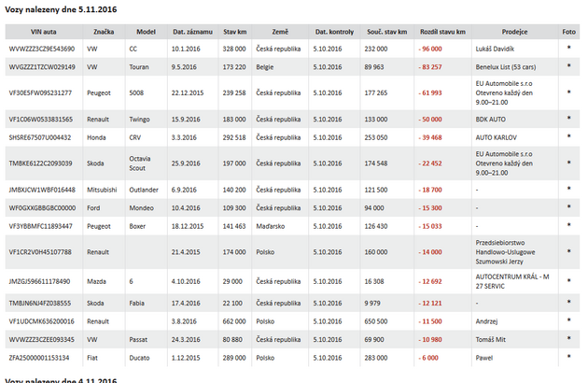Open photo asterisk for Peugeot 5008 row

(x=568, y=93)
